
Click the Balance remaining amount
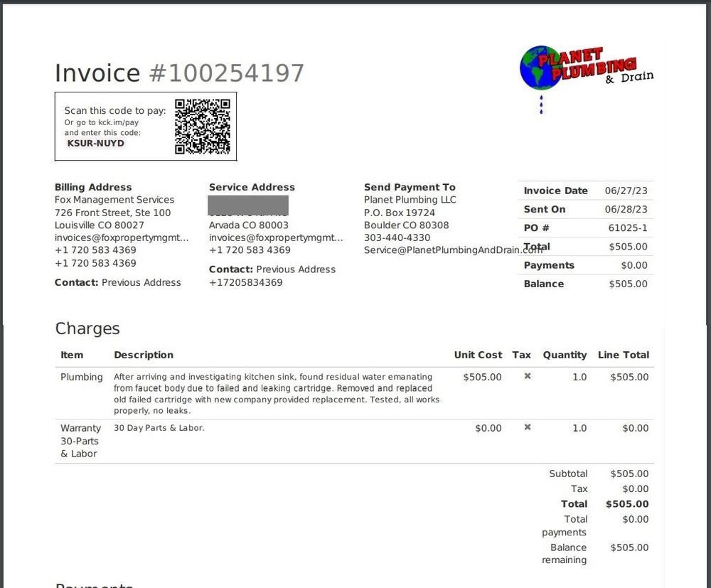click(629, 547)
